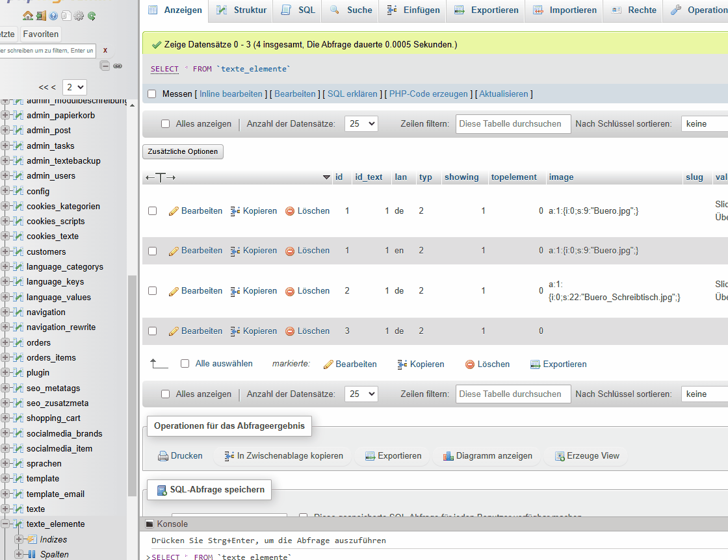The image size is (728, 560).
Task: Expand the Indizes node under texte_elemente
Action: point(18,539)
